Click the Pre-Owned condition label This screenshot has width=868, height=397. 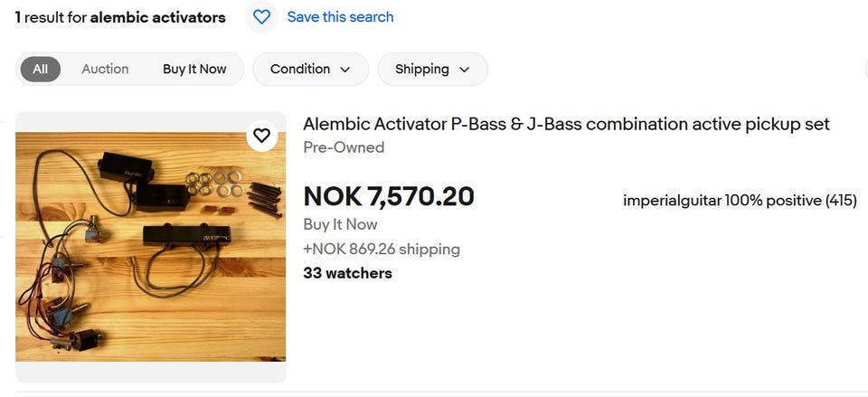tap(344, 147)
